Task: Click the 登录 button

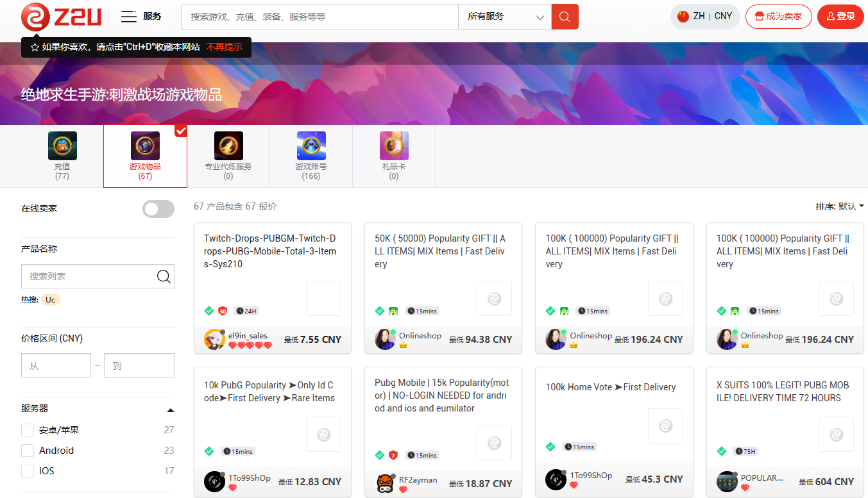Action: (840, 16)
